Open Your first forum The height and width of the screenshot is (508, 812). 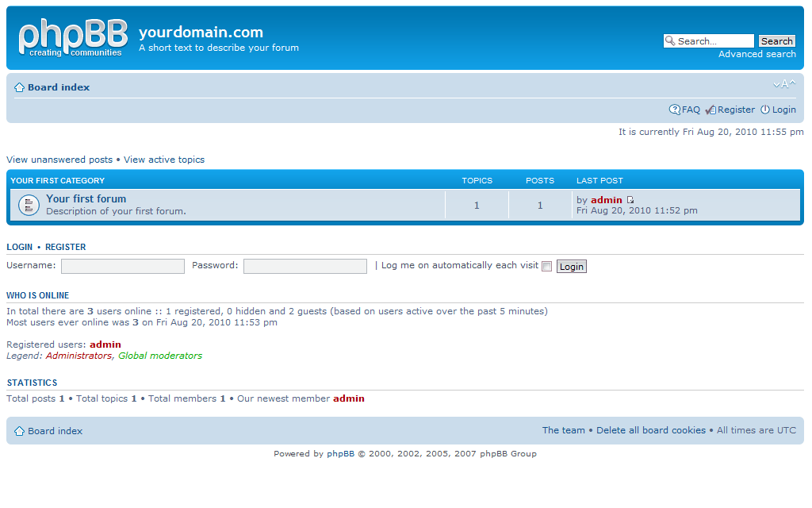[x=86, y=199]
